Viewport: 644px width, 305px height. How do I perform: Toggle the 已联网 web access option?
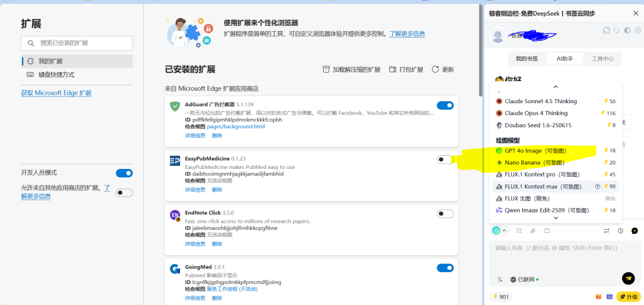(x=524, y=279)
